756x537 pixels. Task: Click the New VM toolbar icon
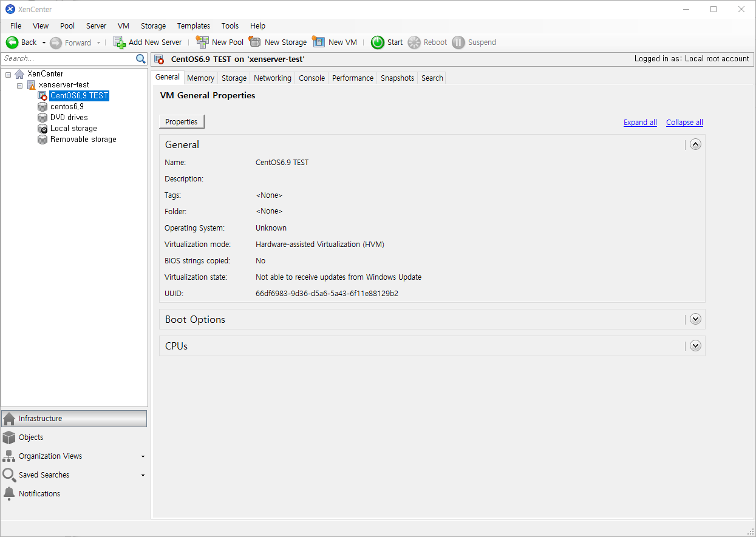tap(319, 42)
